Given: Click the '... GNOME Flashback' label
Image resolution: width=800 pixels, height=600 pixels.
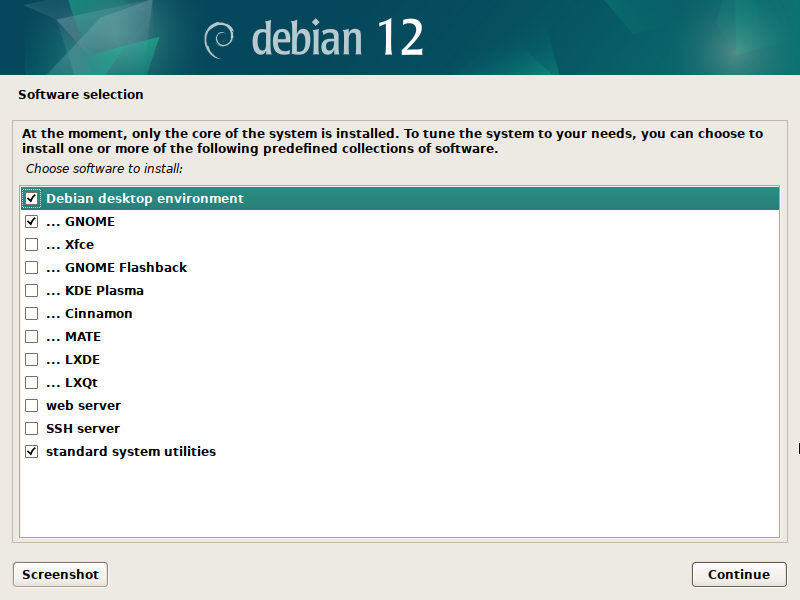Looking at the screenshot, I should (x=116, y=267).
